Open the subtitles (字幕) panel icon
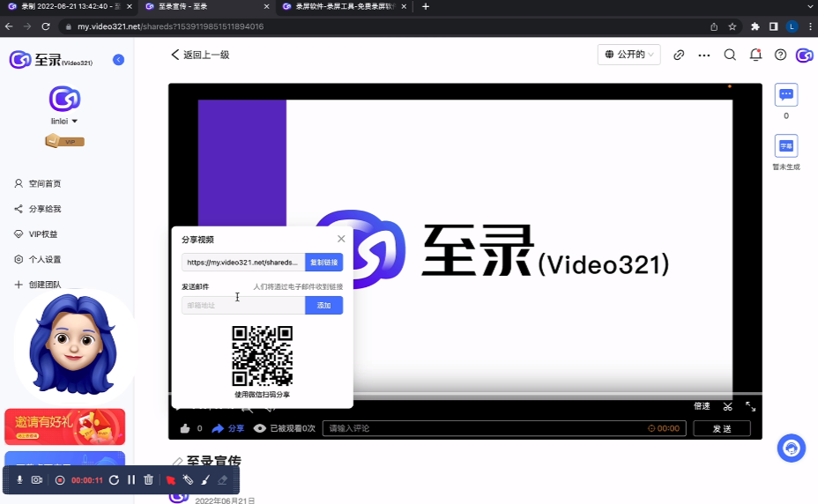This screenshot has width=818, height=504. pyautogui.click(x=786, y=146)
